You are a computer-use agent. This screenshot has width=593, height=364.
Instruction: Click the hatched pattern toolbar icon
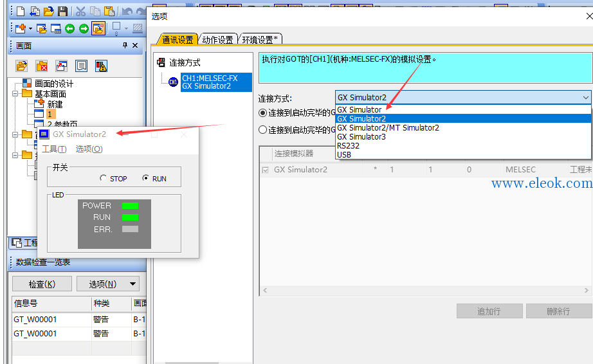(x=138, y=28)
